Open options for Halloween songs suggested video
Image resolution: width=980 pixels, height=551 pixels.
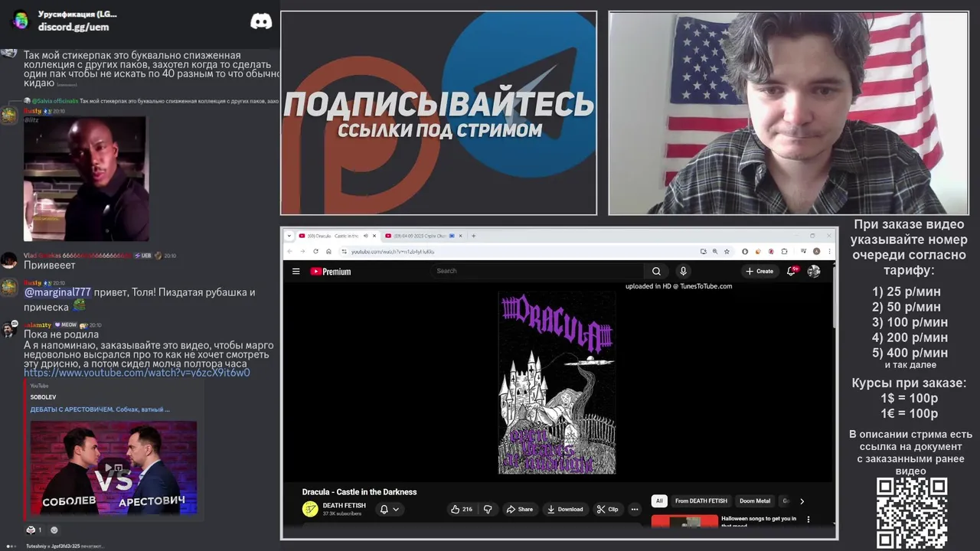coord(808,520)
